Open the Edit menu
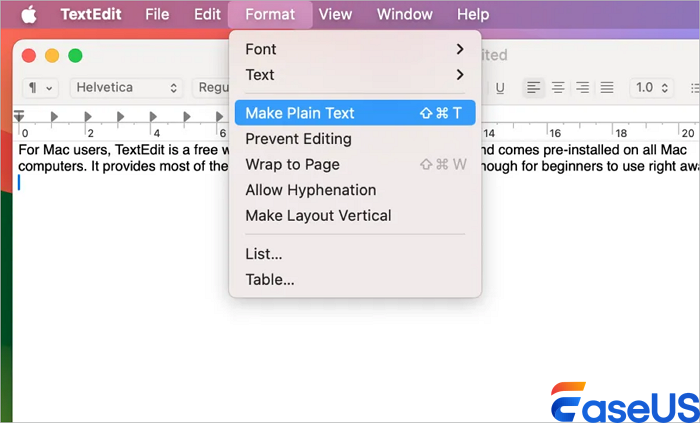 [207, 14]
